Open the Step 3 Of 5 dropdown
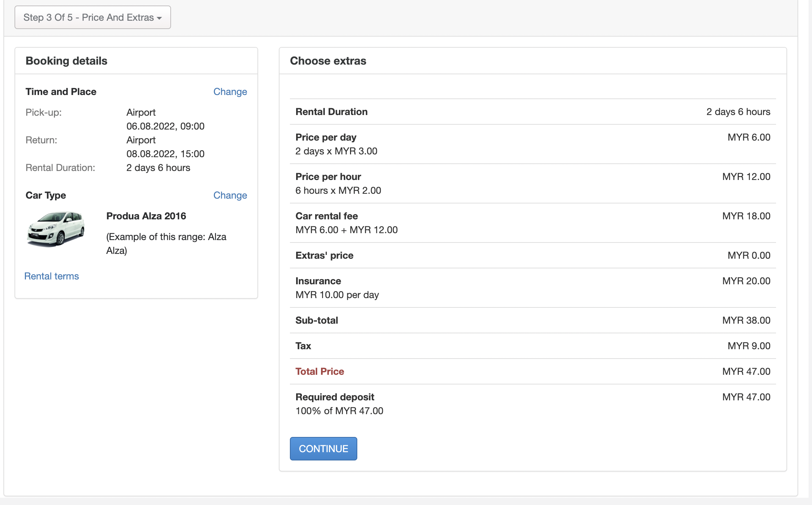The width and height of the screenshot is (812, 505). point(92,17)
